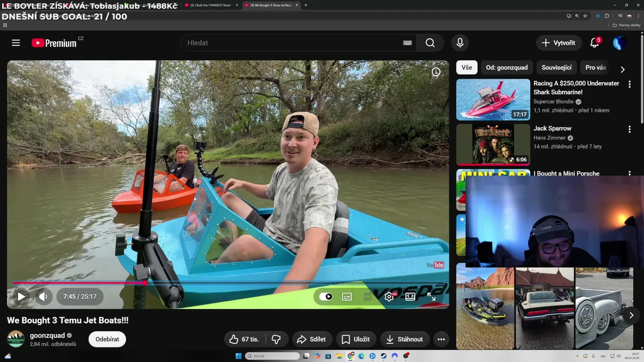The height and width of the screenshot is (362, 644).
Task: Toggle subtitles captions button
Action: tap(347, 297)
